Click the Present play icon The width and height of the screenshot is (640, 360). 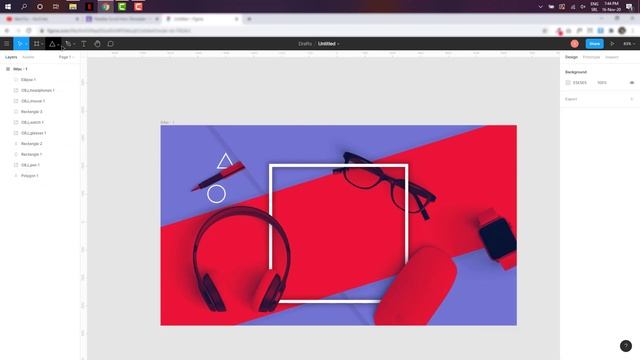pos(612,44)
